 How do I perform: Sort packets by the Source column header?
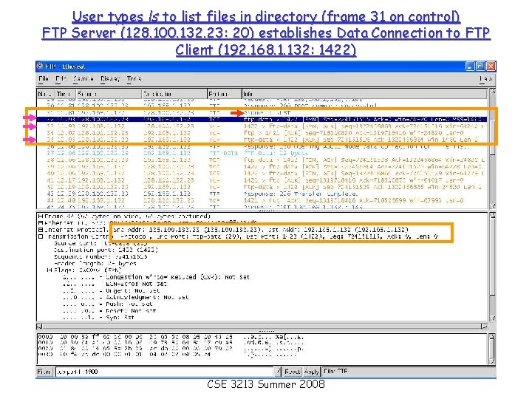pyautogui.click(x=109, y=94)
